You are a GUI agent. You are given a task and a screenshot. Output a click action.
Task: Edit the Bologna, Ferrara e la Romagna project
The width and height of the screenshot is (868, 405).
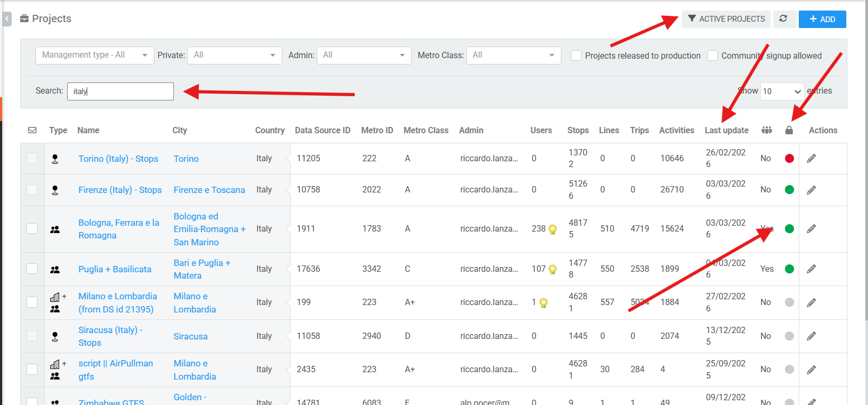(811, 229)
